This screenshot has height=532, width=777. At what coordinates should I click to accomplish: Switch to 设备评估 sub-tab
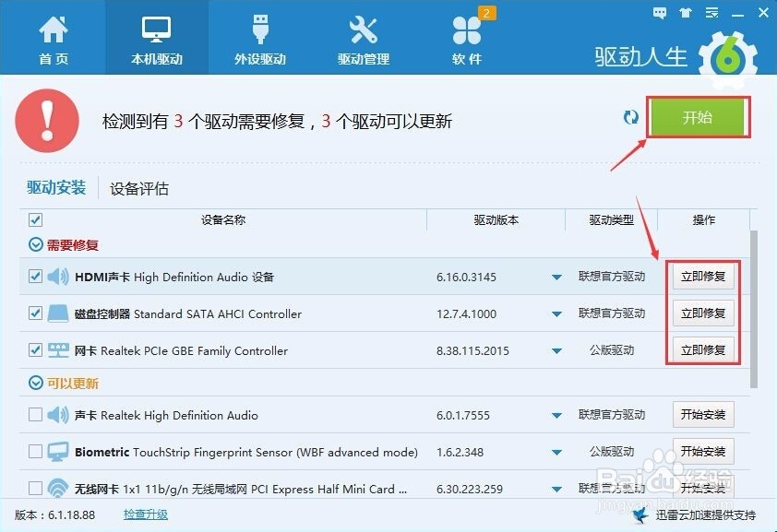click(139, 188)
